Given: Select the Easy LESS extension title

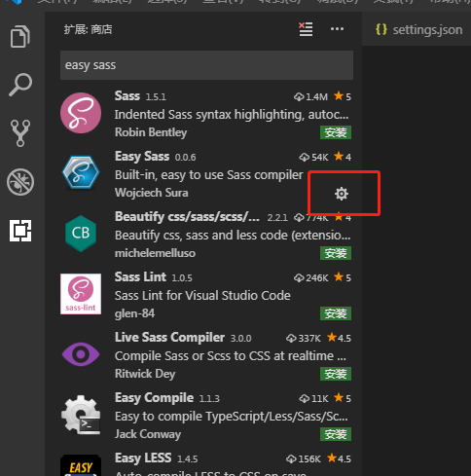Looking at the screenshot, I should coord(143,458).
